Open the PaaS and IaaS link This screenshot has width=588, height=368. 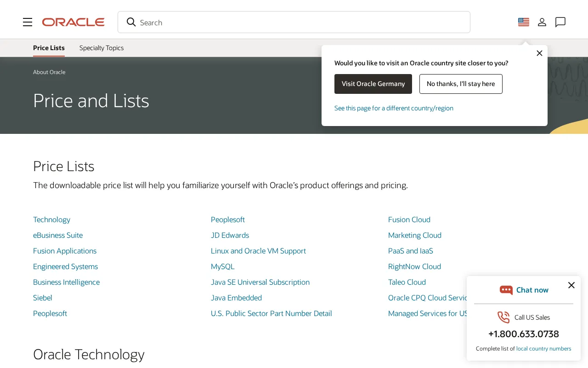click(411, 251)
